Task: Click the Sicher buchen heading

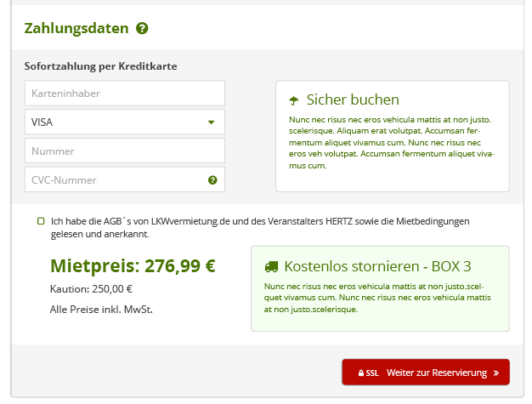Action: click(353, 100)
